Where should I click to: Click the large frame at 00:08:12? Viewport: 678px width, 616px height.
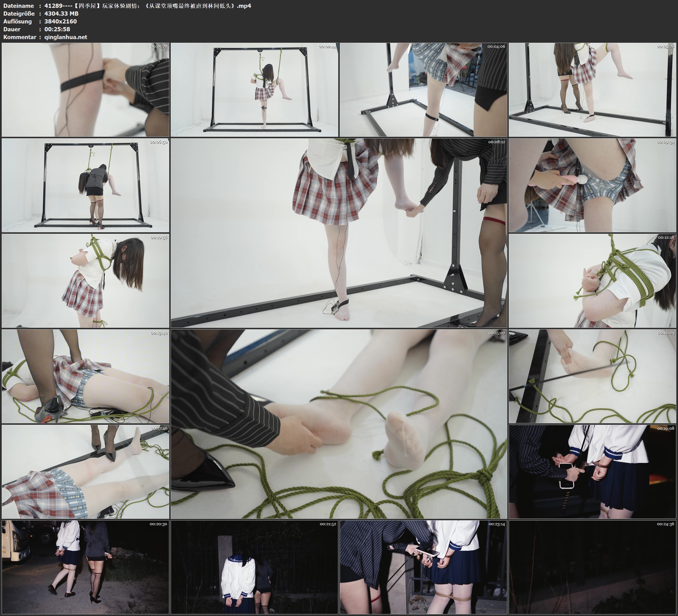tap(339, 233)
